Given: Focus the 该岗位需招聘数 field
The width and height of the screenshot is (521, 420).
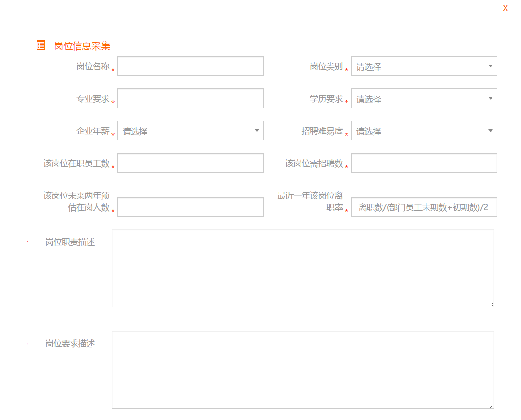Looking at the screenshot, I should 424,163.
